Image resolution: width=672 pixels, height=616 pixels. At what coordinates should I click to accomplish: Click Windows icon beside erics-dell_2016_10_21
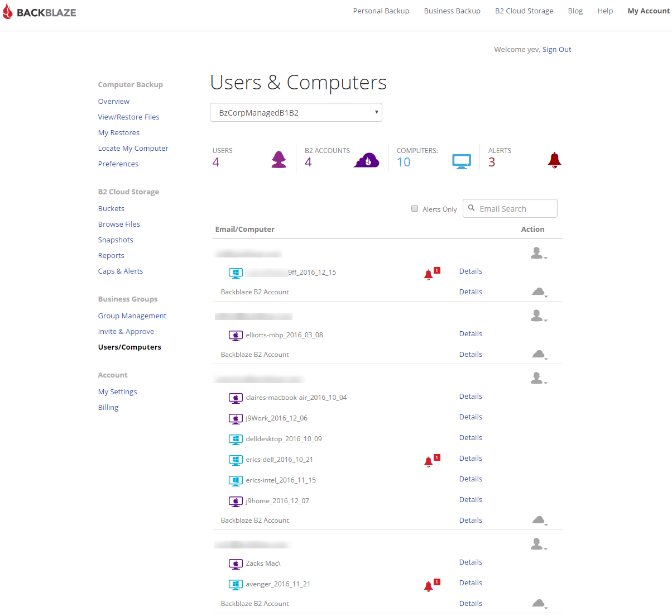[236, 460]
